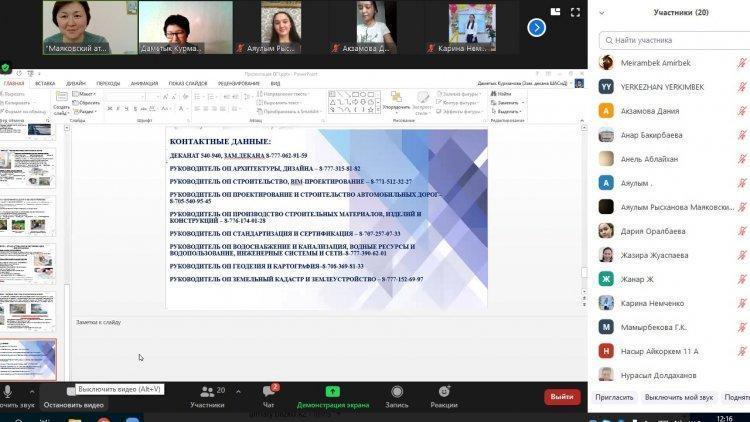750x422 pixels.
Task: Click the Chat icon in Zoom toolbar
Action: (x=268, y=392)
